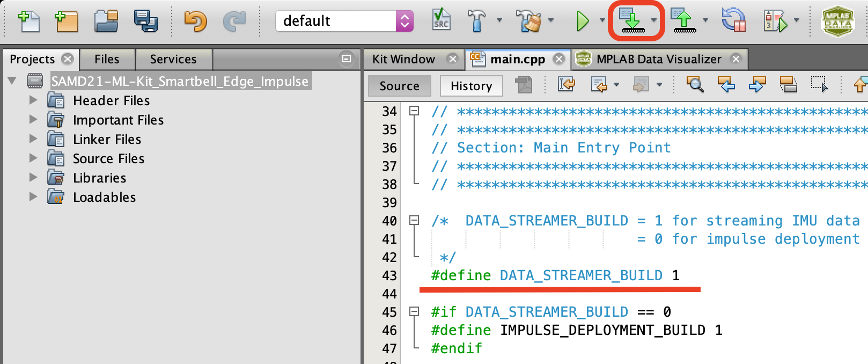Jump to last edit location
This screenshot has height=364, width=868.
566,84
